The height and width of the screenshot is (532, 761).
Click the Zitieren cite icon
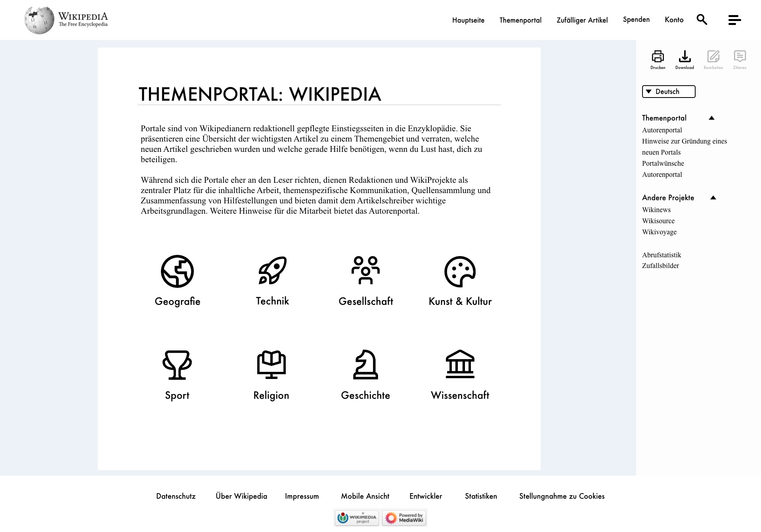coord(740,56)
